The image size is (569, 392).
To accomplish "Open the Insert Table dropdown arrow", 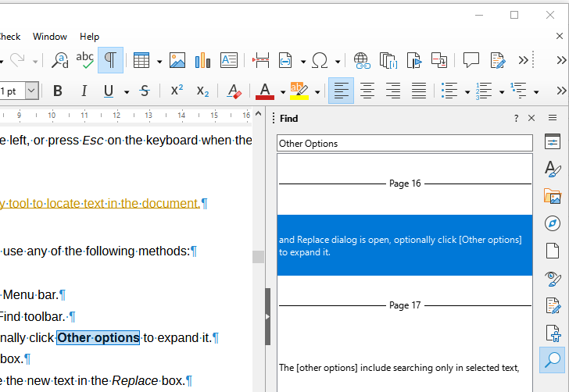I will click(x=159, y=61).
